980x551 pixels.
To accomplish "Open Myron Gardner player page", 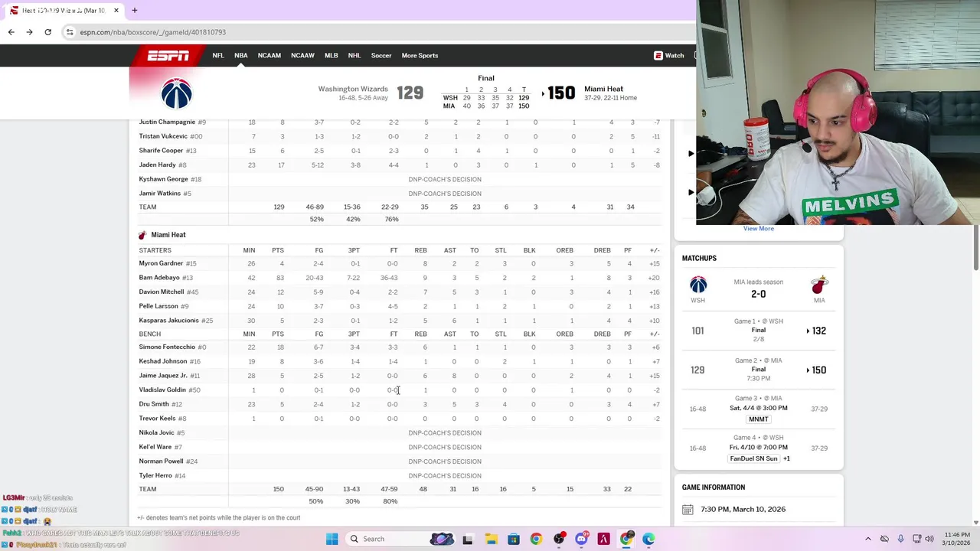I will [161, 263].
